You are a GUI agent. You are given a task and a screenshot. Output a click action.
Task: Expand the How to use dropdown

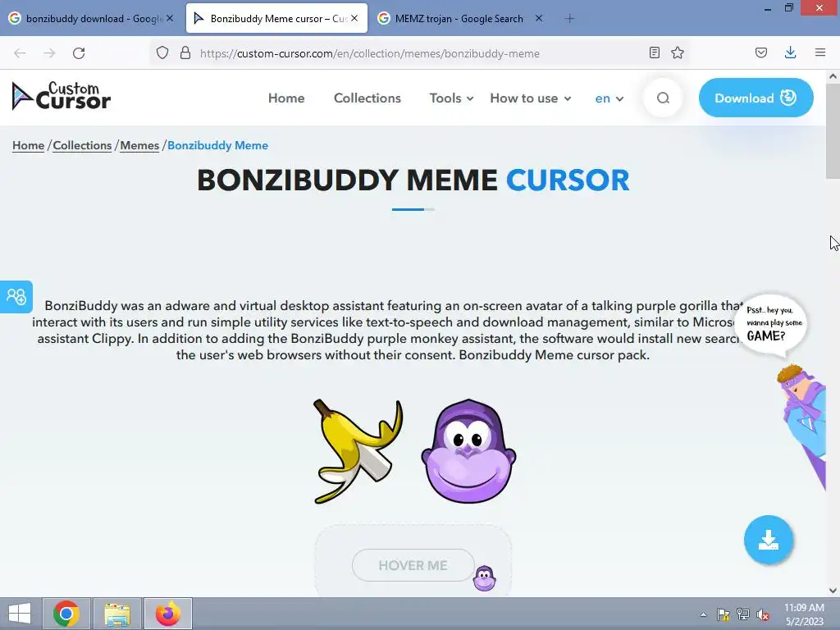531,98
